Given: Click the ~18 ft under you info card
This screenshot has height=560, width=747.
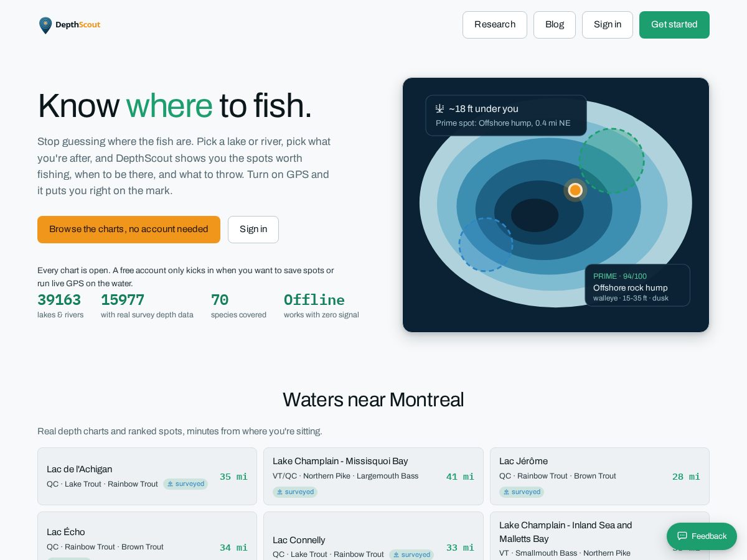Looking at the screenshot, I should pyautogui.click(x=506, y=115).
